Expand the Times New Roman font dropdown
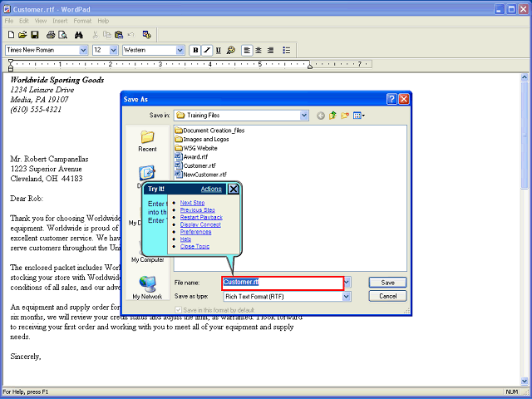The image size is (532, 399). coord(83,50)
